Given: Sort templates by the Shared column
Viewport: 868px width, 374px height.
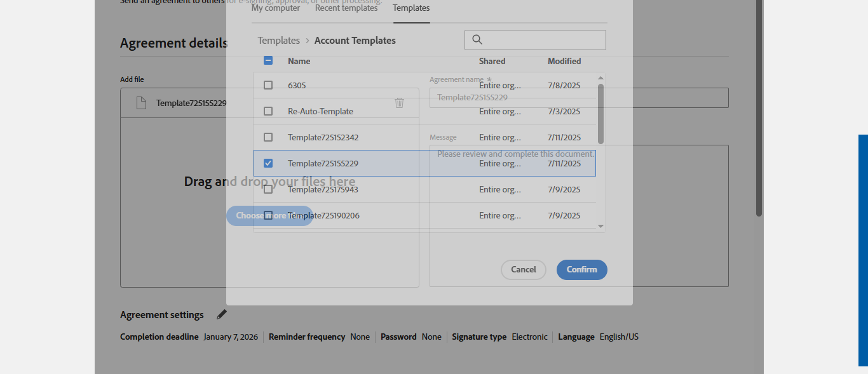Looking at the screenshot, I should click(x=492, y=62).
